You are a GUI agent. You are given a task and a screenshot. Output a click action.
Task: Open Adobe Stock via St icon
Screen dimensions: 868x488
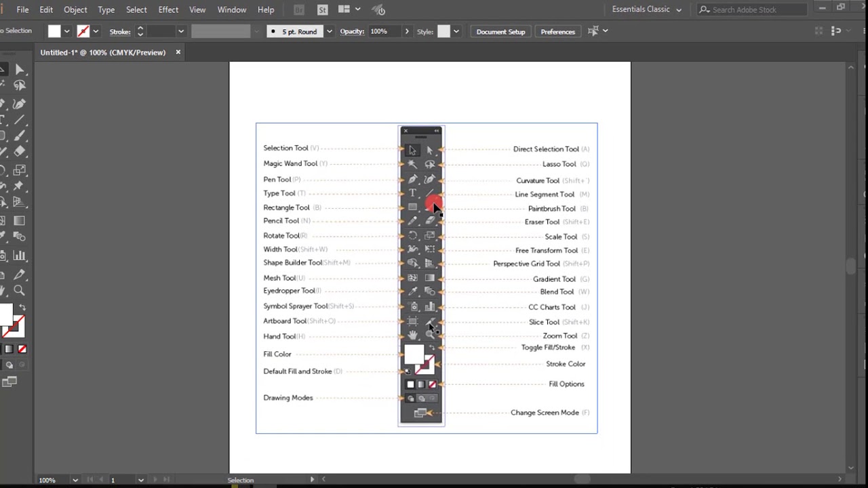[323, 9]
